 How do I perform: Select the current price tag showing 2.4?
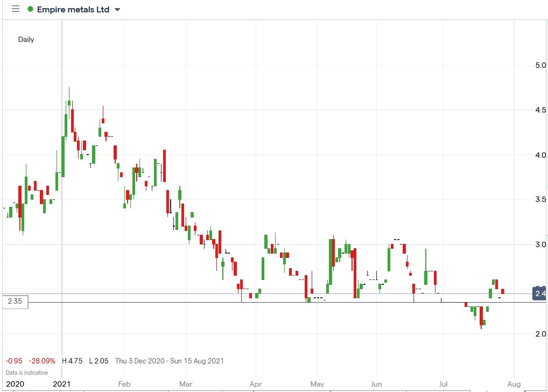539,293
